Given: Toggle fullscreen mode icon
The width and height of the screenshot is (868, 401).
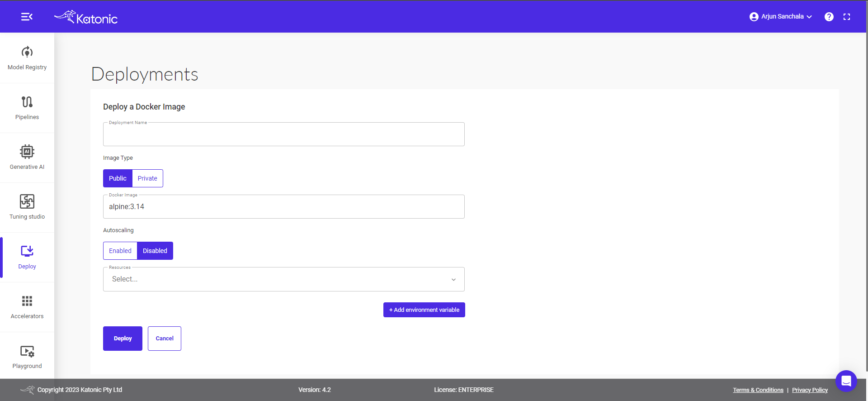Looking at the screenshot, I should [847, 17].
